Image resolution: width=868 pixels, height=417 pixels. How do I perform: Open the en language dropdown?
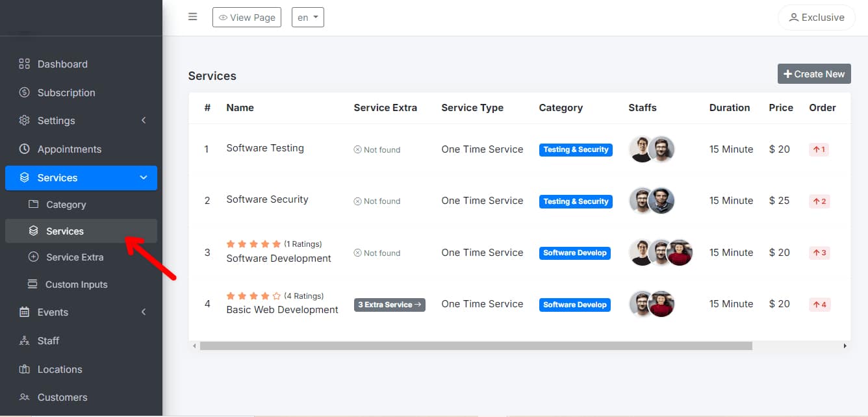coord(307,18)
